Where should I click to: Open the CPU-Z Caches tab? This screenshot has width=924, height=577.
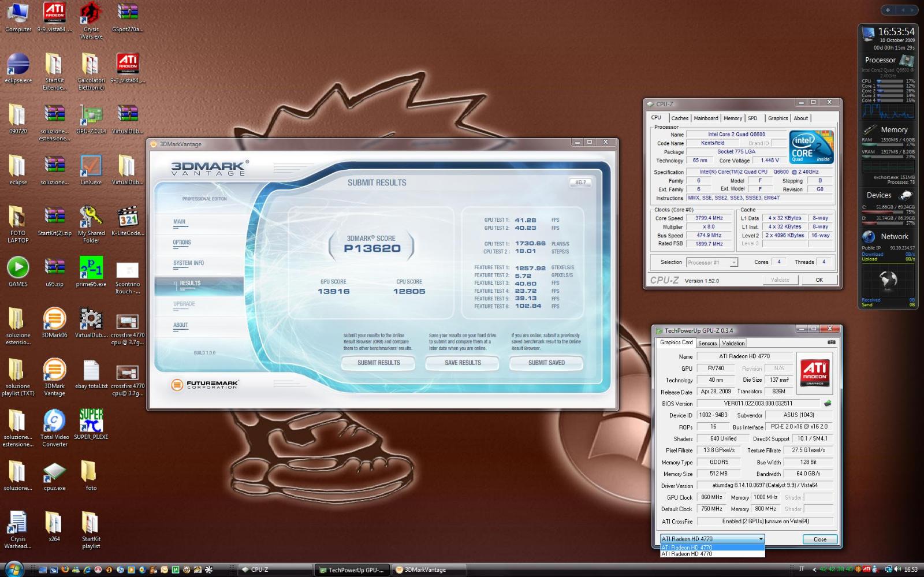(x=680, y=118)
